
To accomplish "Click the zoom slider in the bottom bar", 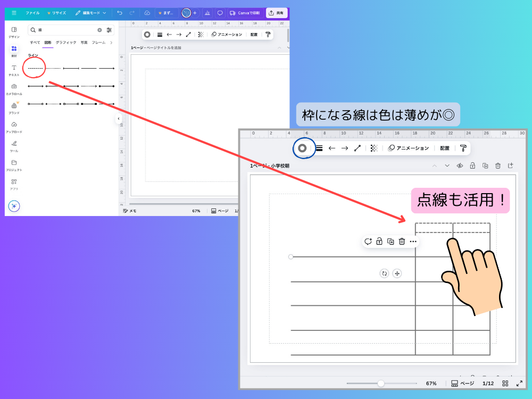I will click(x=381, y=383).
